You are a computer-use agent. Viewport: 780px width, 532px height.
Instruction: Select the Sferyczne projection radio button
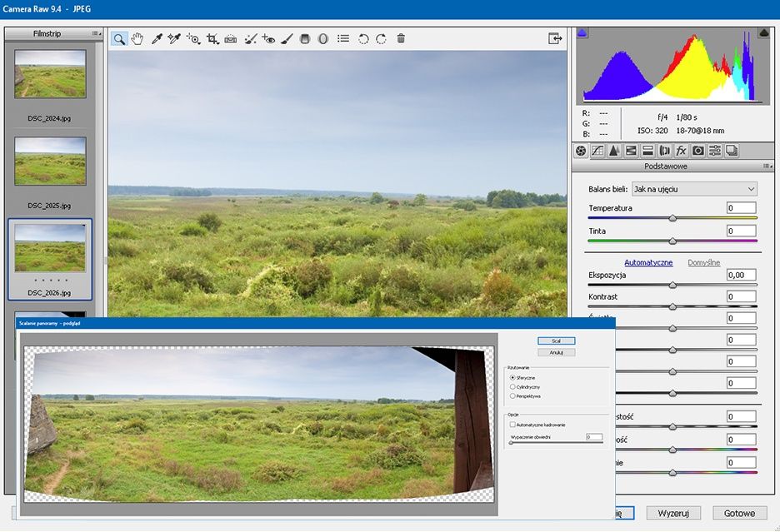[x=512, y=378]
